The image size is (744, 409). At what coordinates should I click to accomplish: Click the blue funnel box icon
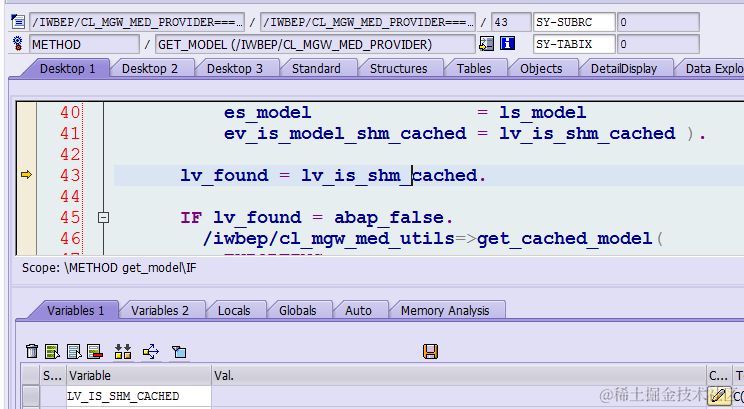pyautogui.click(x=179, y=352)
